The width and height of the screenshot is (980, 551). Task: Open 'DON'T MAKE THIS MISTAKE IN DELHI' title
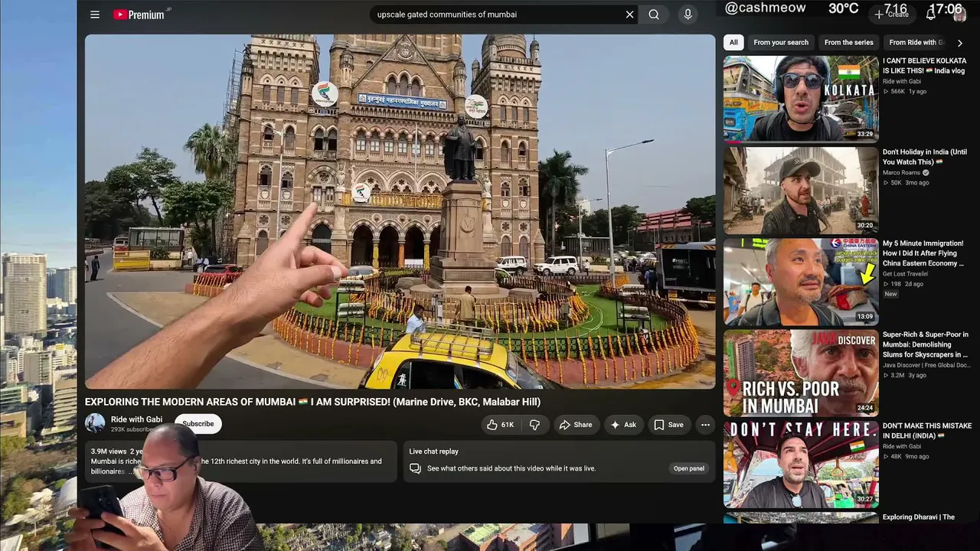[927, 431]
